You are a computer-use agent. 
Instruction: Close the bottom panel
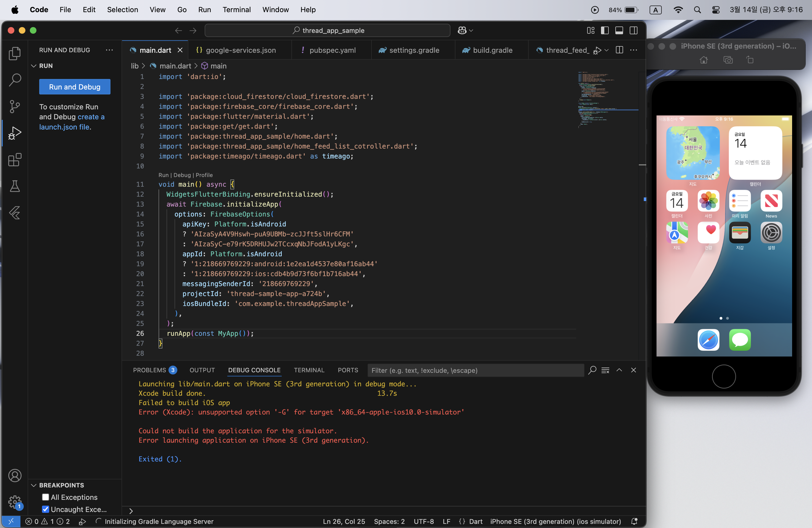634,370
